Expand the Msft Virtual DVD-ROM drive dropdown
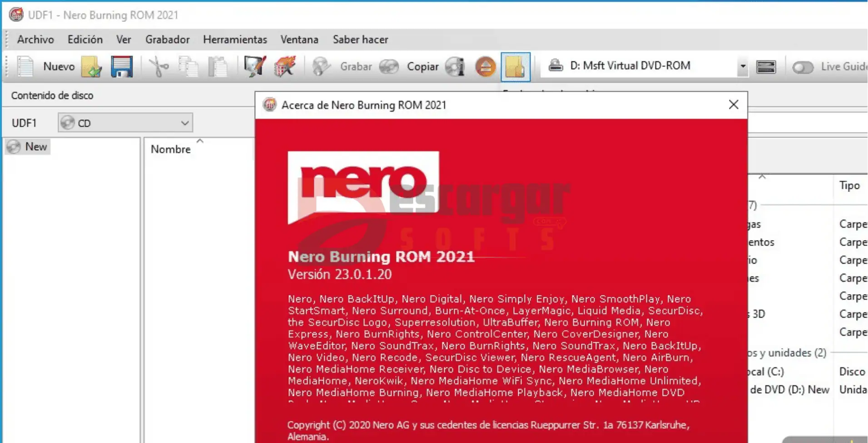 point(742,66)
